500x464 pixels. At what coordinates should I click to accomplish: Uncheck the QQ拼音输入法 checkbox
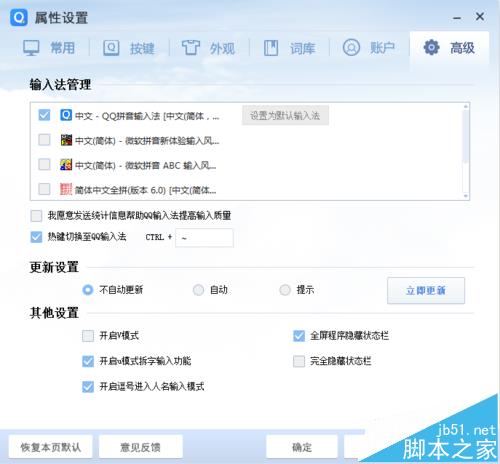tap(44, 115)
